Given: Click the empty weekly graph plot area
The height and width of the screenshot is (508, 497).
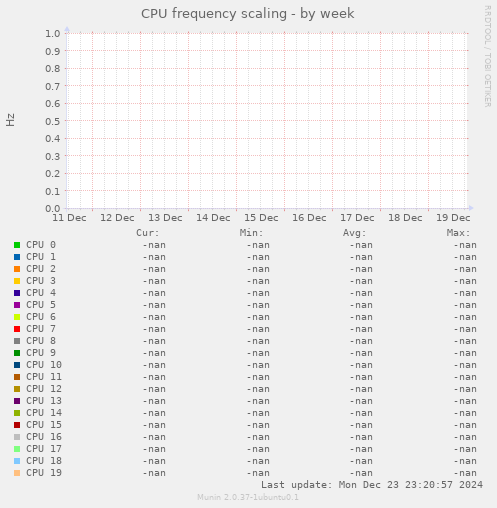Looking at the screenshot, I should (268, 121).
